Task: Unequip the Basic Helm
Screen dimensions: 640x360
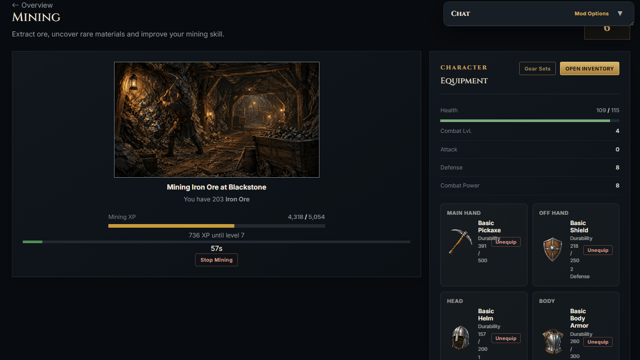Action: tap(506, 338)
